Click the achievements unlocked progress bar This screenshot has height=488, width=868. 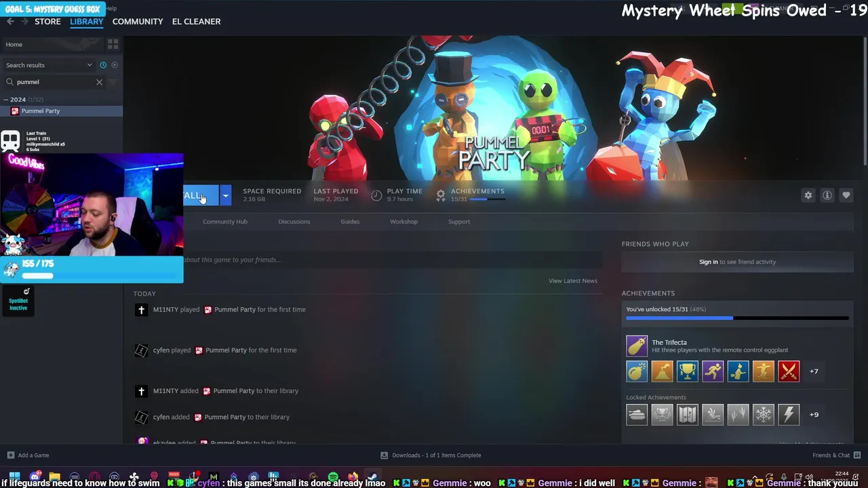737,318
